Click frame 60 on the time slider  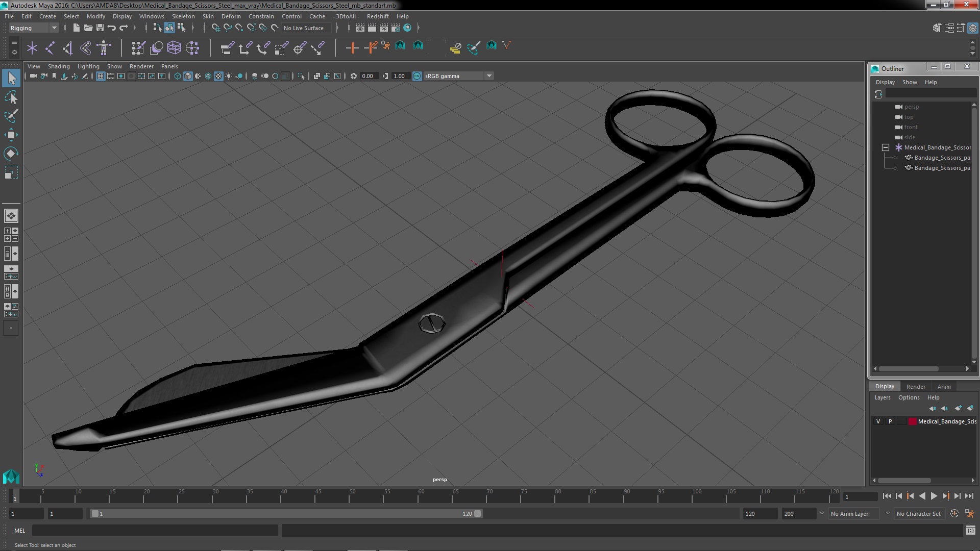[421, 496]
